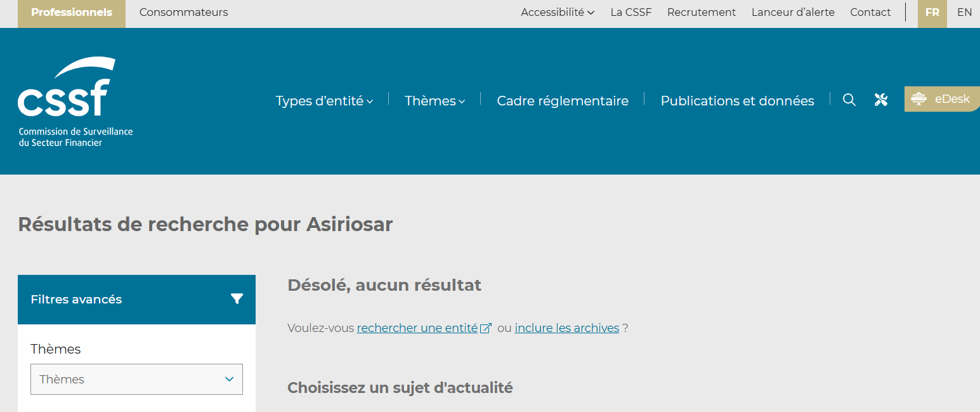Image resolution: width=980 pixels, height=412 pixels.
Task: Expand the Accessibilité dropdown
Action: click(x=557, y=13)
